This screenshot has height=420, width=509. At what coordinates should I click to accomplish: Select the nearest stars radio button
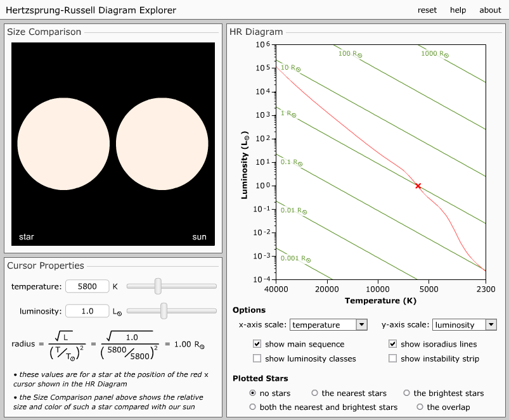coord(315,393)
